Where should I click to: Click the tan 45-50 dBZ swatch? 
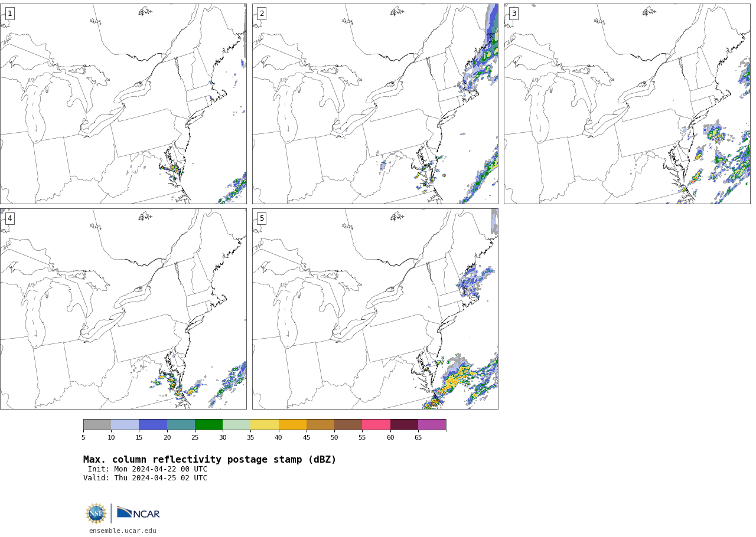click(x=320, y=425)
